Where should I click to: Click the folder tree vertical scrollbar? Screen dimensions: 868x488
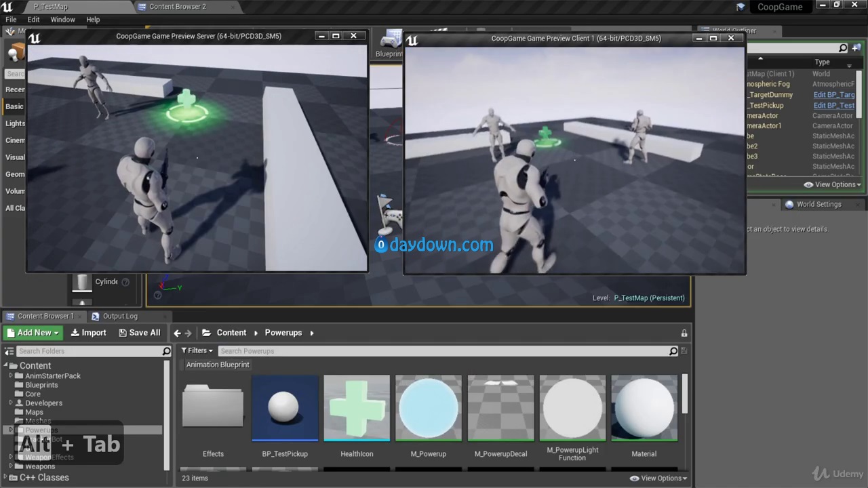pyautogui.click(x=166, y=414)
